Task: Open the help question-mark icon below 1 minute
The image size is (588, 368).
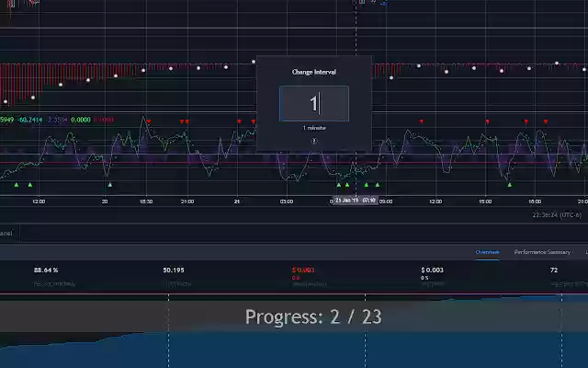Action: [x=314, y=141]
